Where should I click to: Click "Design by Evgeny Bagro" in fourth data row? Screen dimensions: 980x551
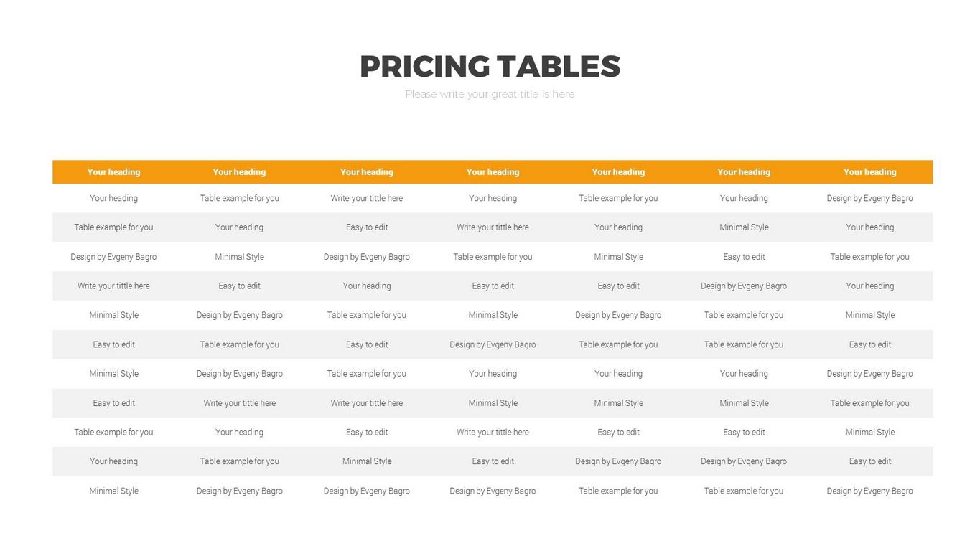tap(744, 286)
